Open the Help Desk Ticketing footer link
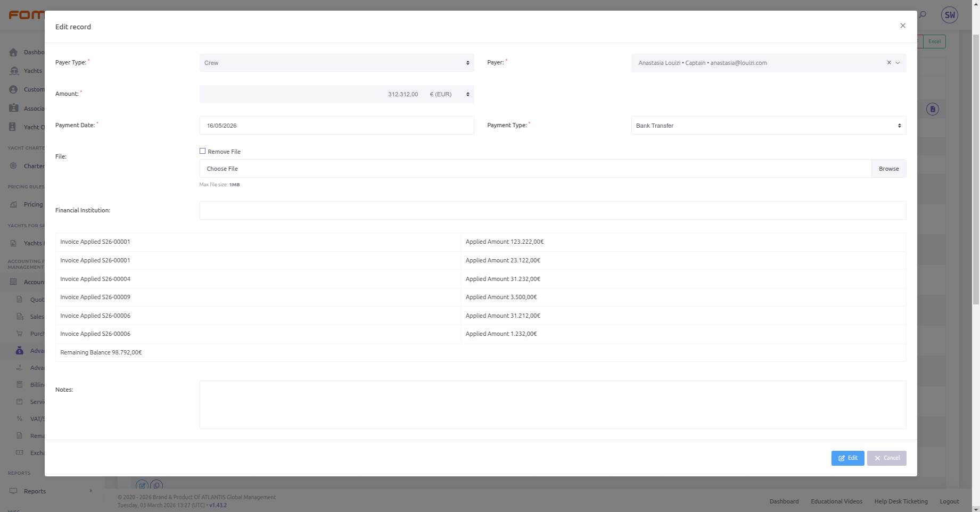This screenshot has width=980, height=512. (x=901, y=501)
